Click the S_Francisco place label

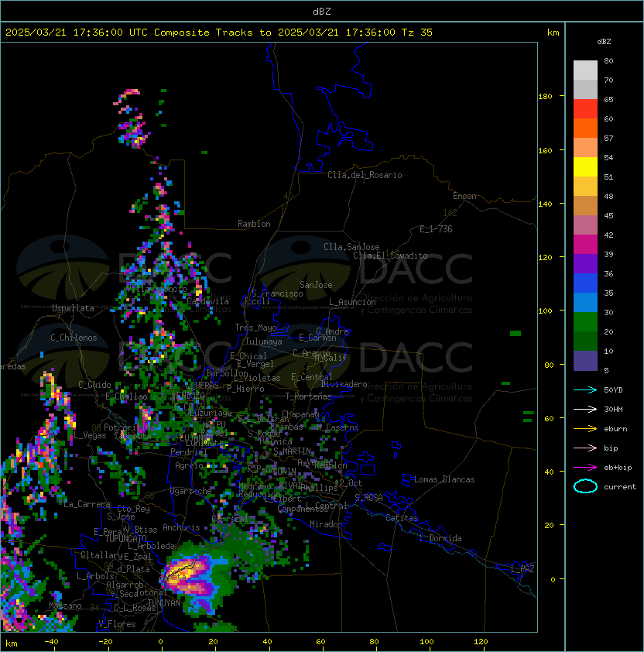277,294
